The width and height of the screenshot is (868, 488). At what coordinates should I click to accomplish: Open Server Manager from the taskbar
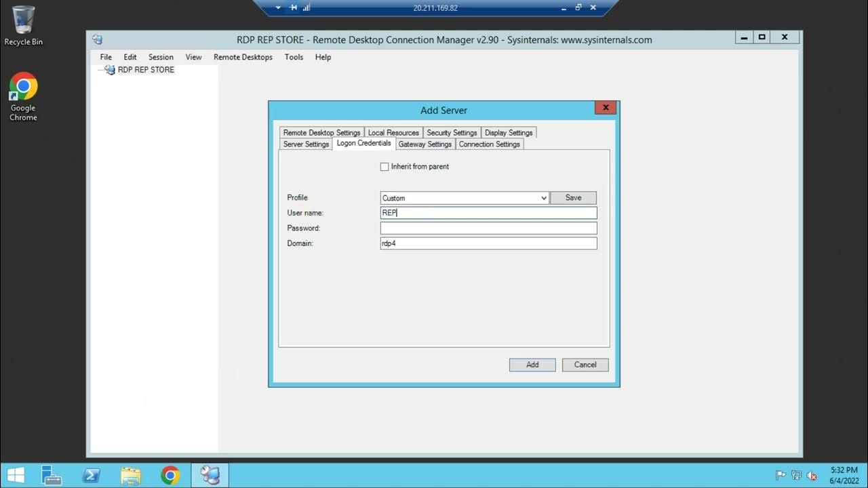click(52, 476)
